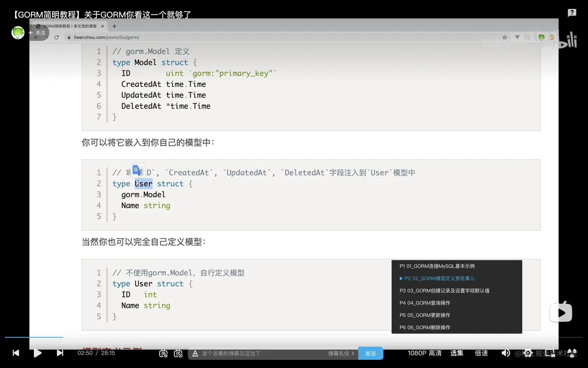
Task: Reload page with browser refresh icon
Action: tap(56, 37)
